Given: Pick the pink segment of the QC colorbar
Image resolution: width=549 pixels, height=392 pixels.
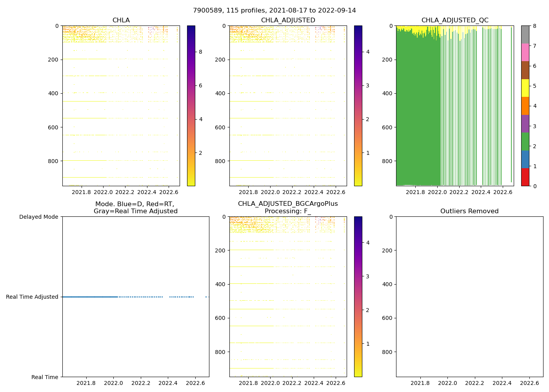Looking at the screenshot, I should click(x=525, y=52).
